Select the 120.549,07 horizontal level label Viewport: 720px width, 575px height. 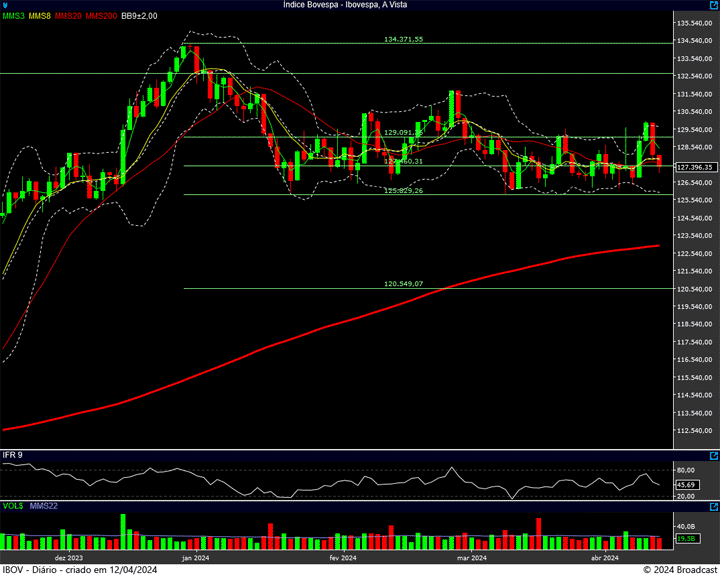(x=403, y=284)
